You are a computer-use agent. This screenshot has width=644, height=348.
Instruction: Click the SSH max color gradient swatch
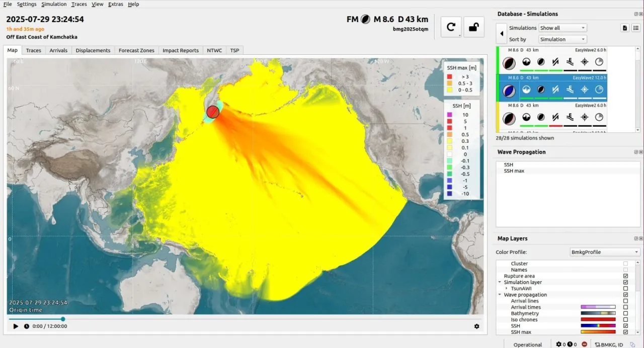click(x=598, y=332)
